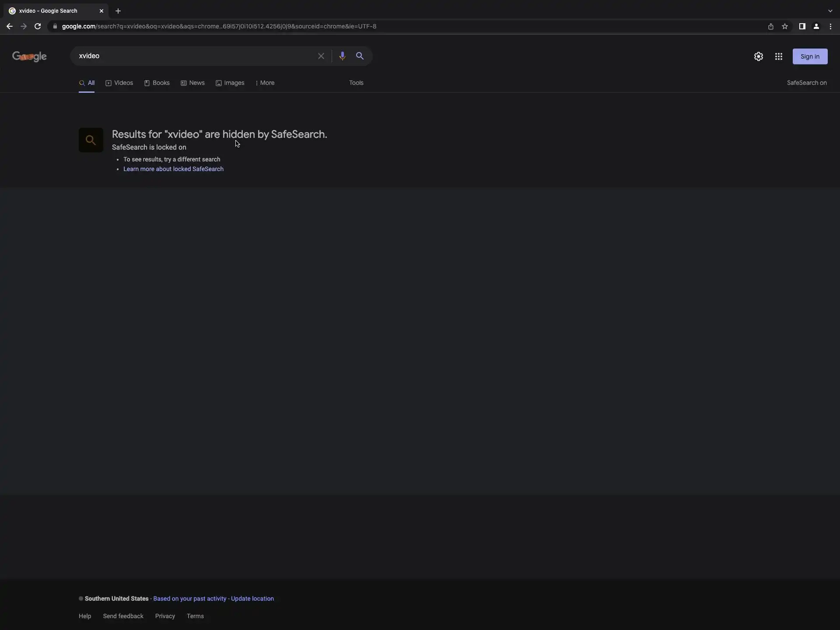
Task: Open the Google apps grid
Action: coord(778,56)
